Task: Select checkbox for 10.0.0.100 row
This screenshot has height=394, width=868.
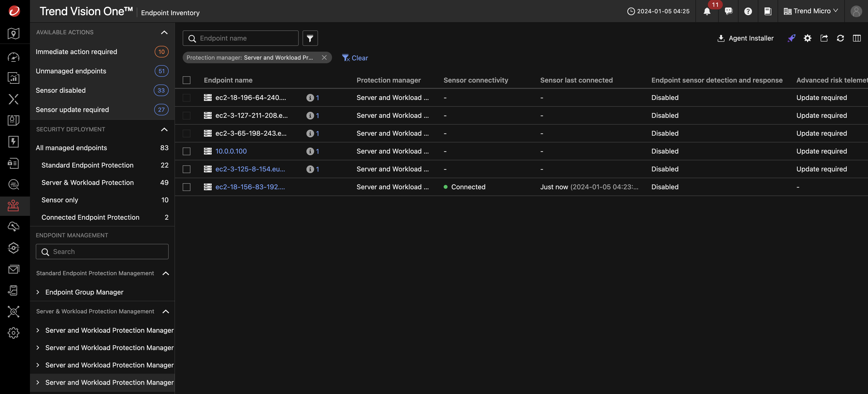Action: 186,151
